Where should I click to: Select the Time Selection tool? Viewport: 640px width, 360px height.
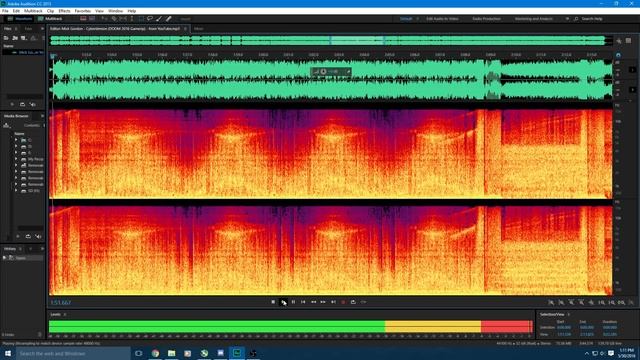(x=132, y=19)
